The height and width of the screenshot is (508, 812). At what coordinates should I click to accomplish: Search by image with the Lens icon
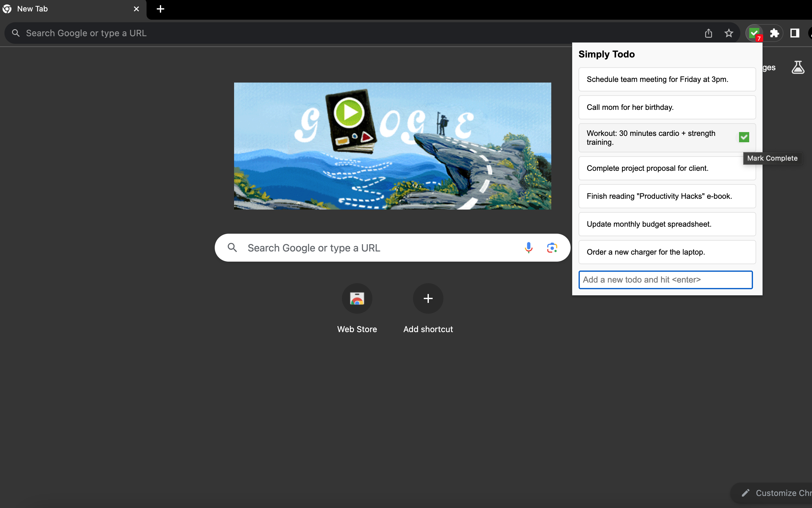tap(552, 248)
